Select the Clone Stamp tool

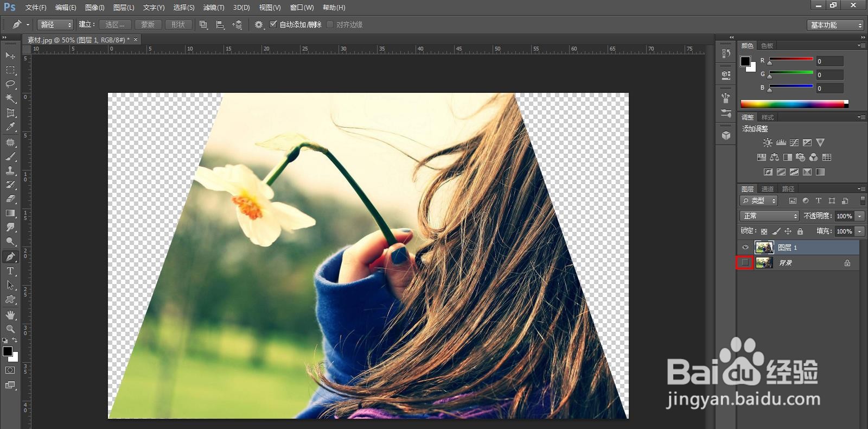(x=10, y=171)
